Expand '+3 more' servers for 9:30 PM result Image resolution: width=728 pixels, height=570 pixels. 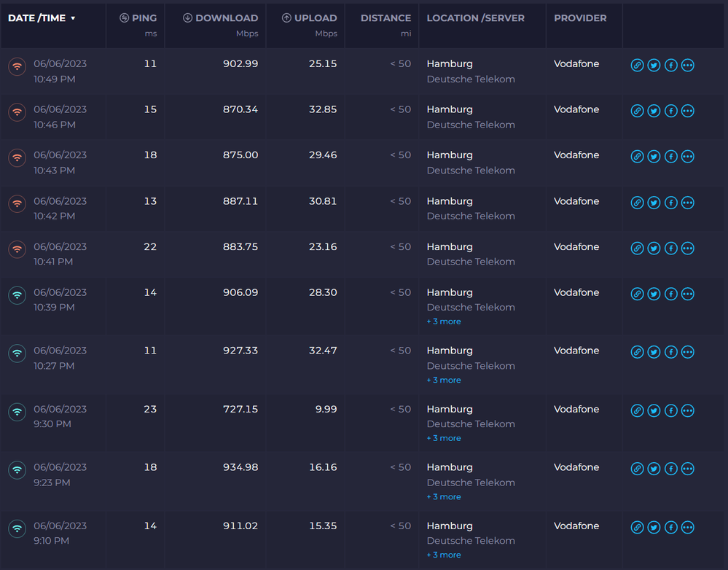point(444,438)
